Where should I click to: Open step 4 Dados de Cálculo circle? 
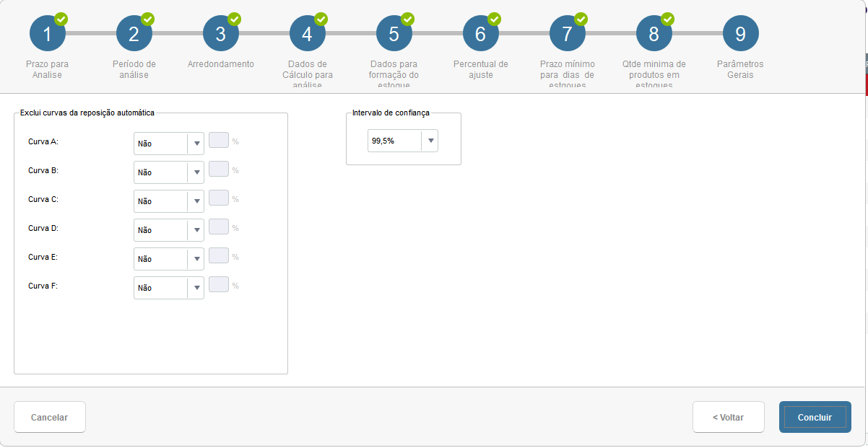308,33
